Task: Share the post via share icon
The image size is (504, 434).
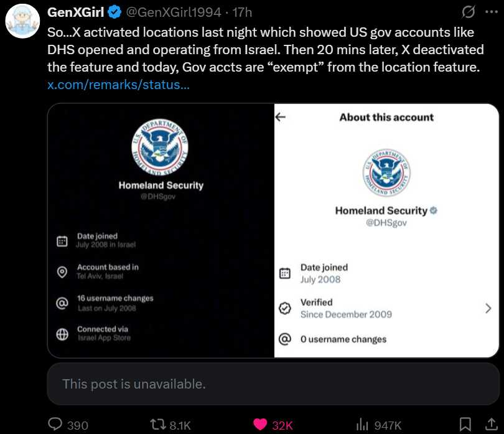Action: pyautogui.click(x=488, y=425)
